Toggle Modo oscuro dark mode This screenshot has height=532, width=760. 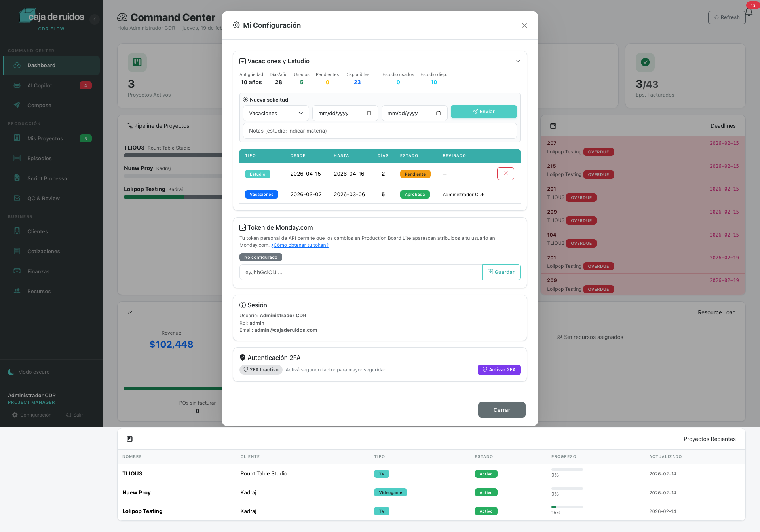(29, 372)
